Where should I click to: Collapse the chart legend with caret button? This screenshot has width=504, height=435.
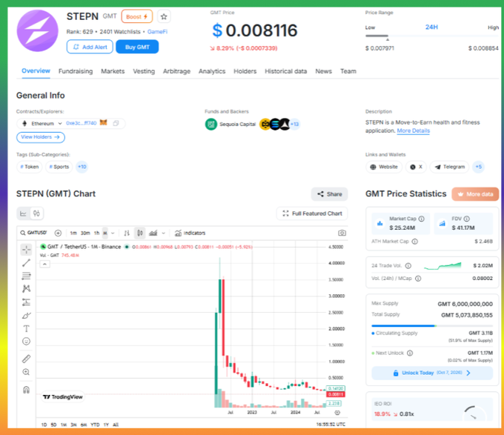44,264
